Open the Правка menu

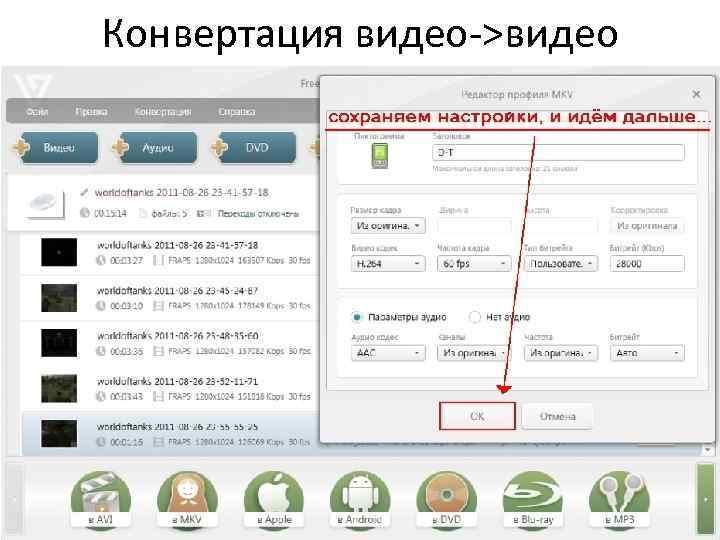click(91, 112)
